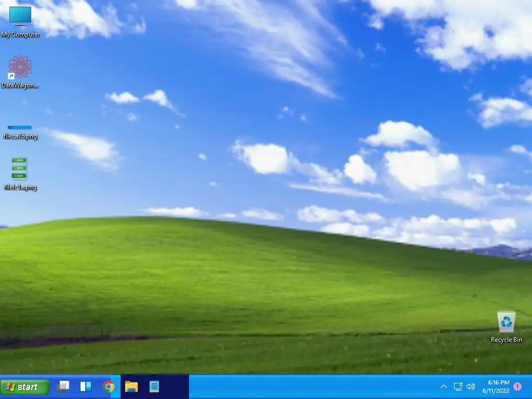
Task: Click the DataWagon... shortcut label
Action: click(x=20, y=85)
